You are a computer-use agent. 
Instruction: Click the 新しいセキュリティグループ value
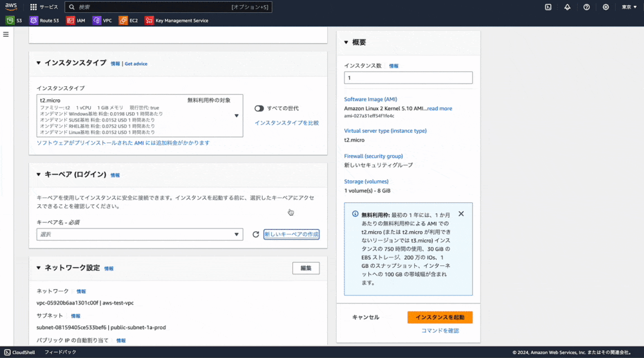(x=378, y=165)
